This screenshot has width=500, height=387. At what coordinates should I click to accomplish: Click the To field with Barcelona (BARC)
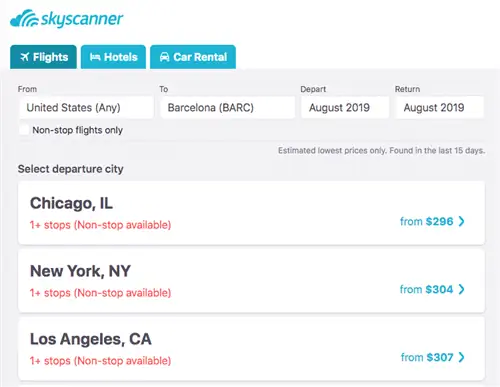coord(228,107)
